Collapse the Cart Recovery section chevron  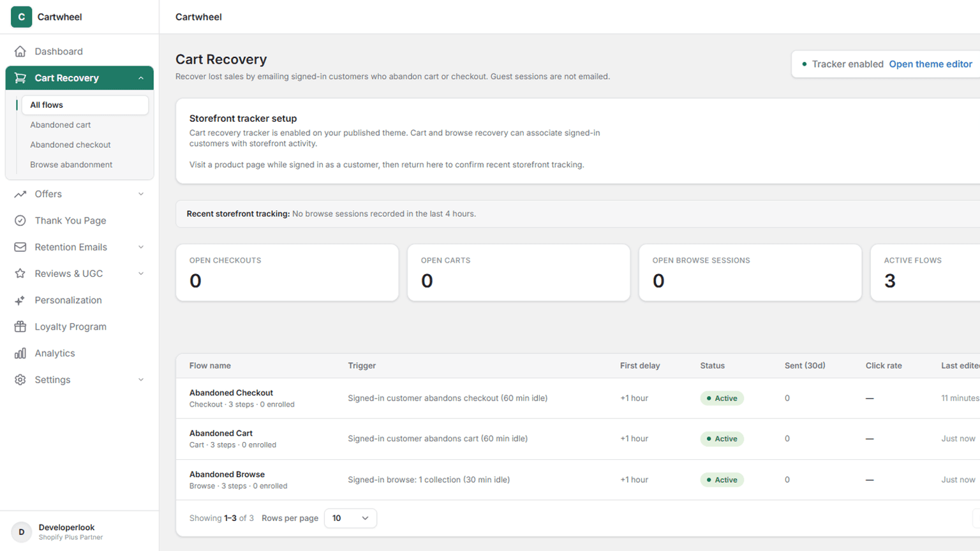(x=141, y=78)
